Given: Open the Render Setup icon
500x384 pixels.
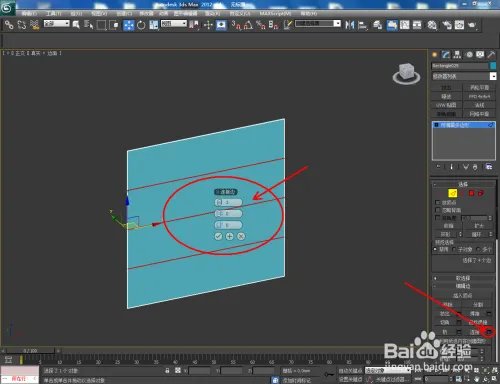Looking at the screenshot, I should (447, 25).
